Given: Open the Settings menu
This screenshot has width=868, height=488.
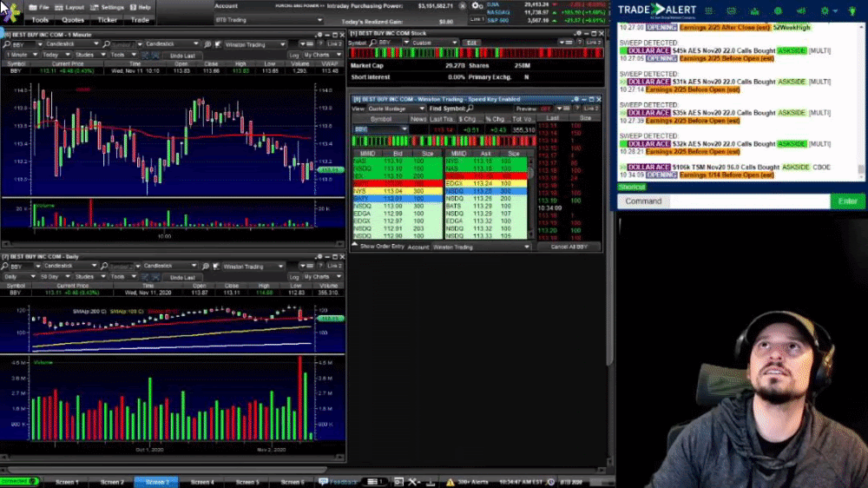Looking at the screenshot, I should (107, 7).
